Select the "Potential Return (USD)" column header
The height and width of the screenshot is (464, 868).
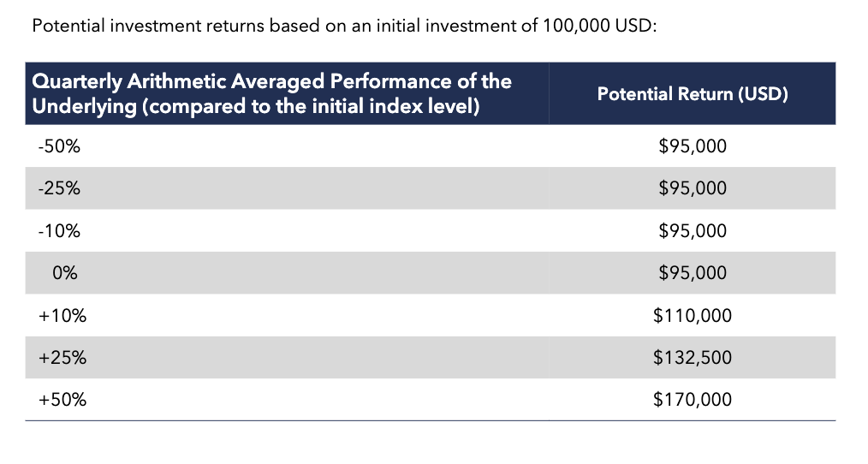coord(692,94)
